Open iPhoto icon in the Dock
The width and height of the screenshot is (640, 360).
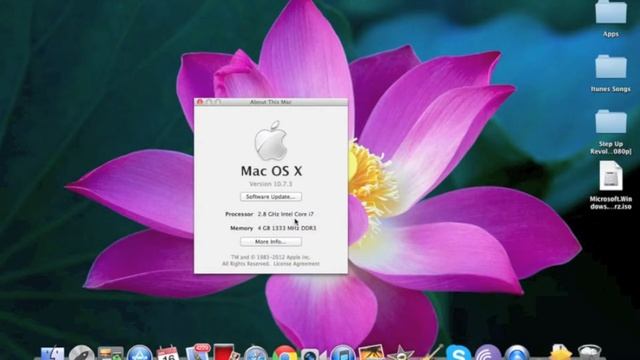point(371,353)
